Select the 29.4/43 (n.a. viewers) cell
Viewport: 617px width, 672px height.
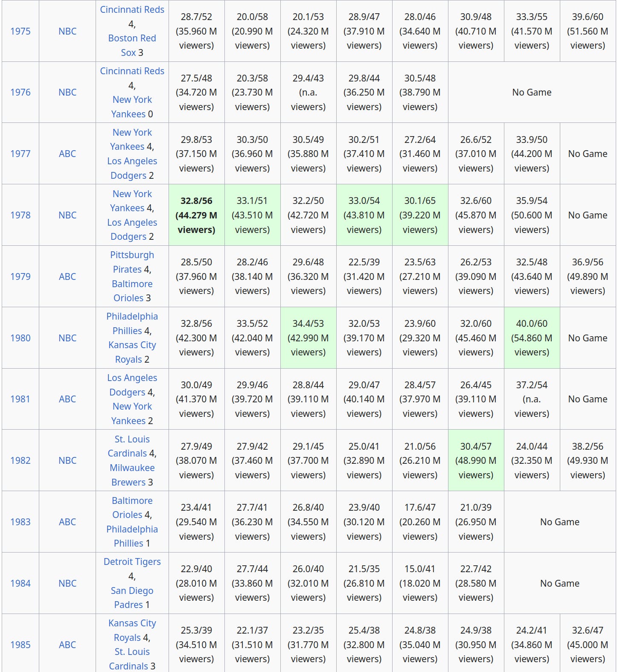click(308, 92)
